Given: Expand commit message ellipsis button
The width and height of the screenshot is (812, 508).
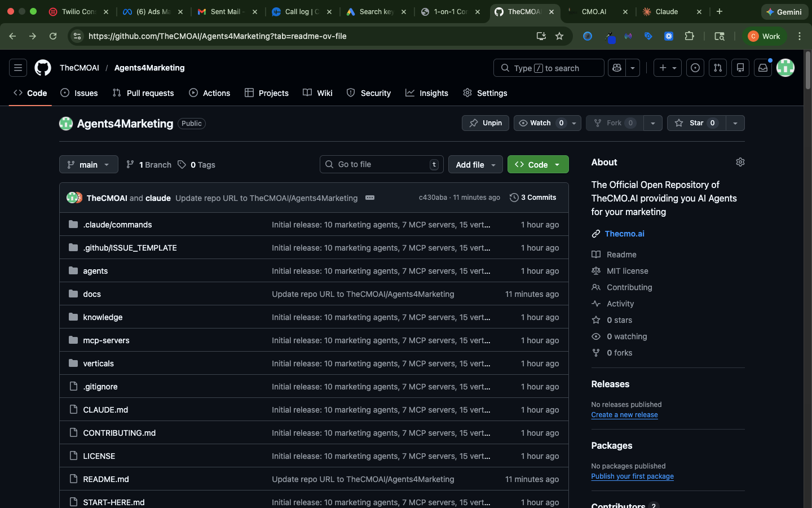Looking at the screenshot, I should (x=370, y=198).
